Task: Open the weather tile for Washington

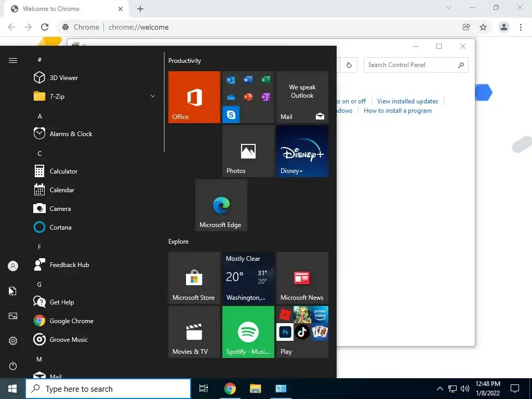Action: click(248, 278)
